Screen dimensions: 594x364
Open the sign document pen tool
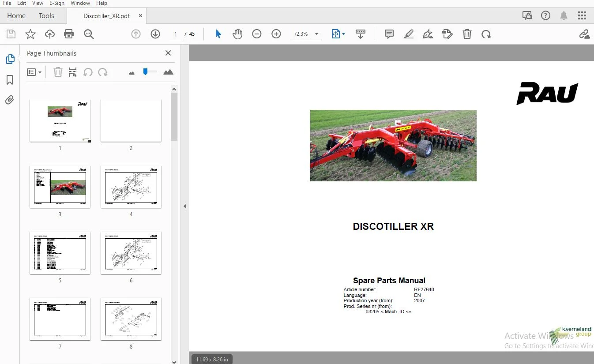click(428, 34)
